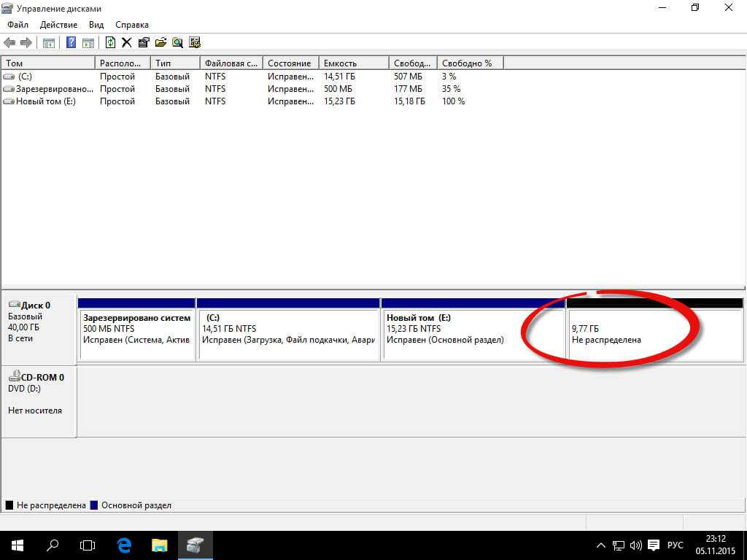Click the blue Help question mark icon

(71, 43)
